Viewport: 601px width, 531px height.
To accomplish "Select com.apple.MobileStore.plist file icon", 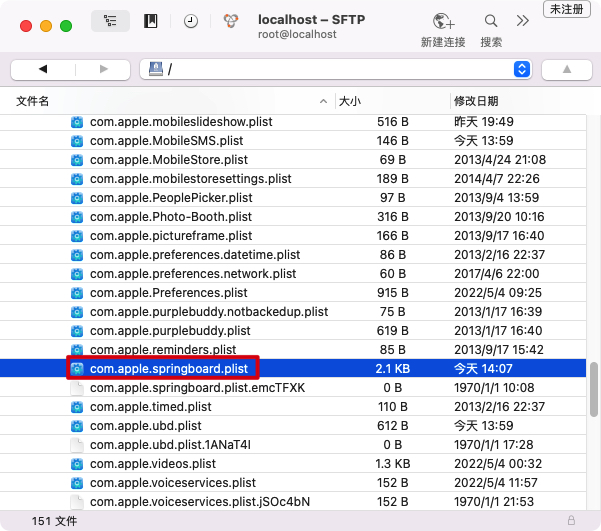I will click(x=77, y=160).
